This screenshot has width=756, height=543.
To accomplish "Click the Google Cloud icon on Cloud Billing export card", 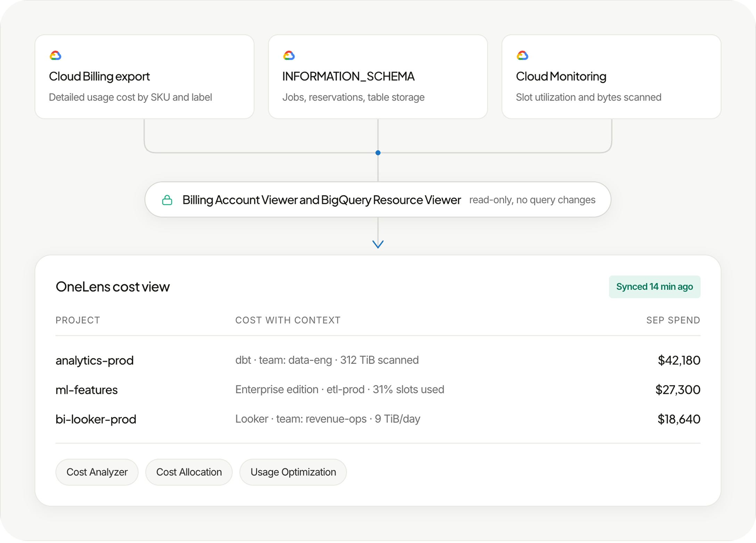I will [55, 55].
